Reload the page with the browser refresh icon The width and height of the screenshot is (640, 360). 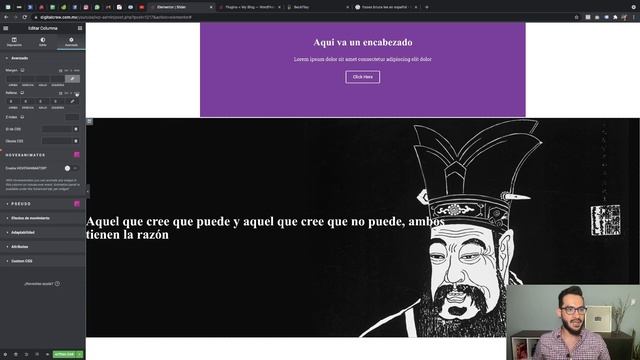pyautogui.click(x=25, y=17)
